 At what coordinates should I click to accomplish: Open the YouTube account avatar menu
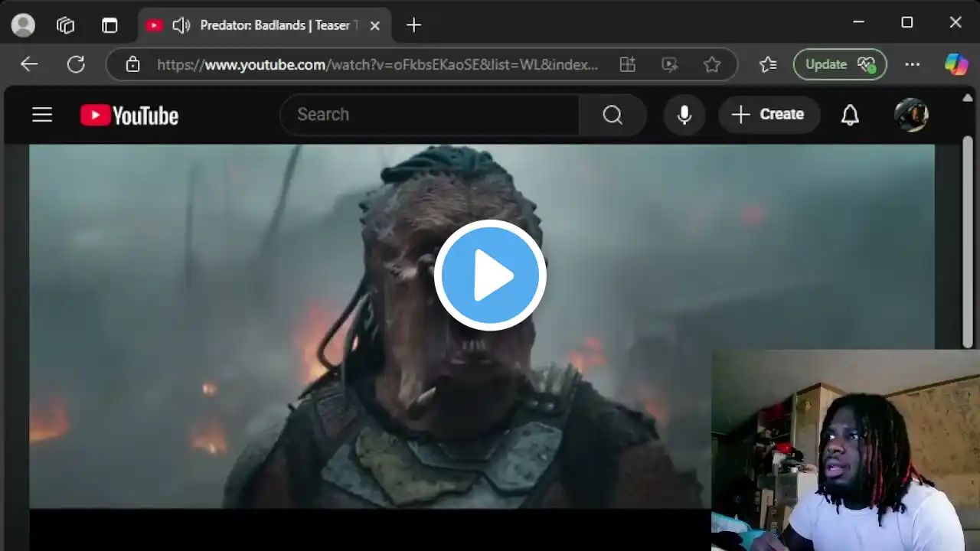(x=911, y=115)
